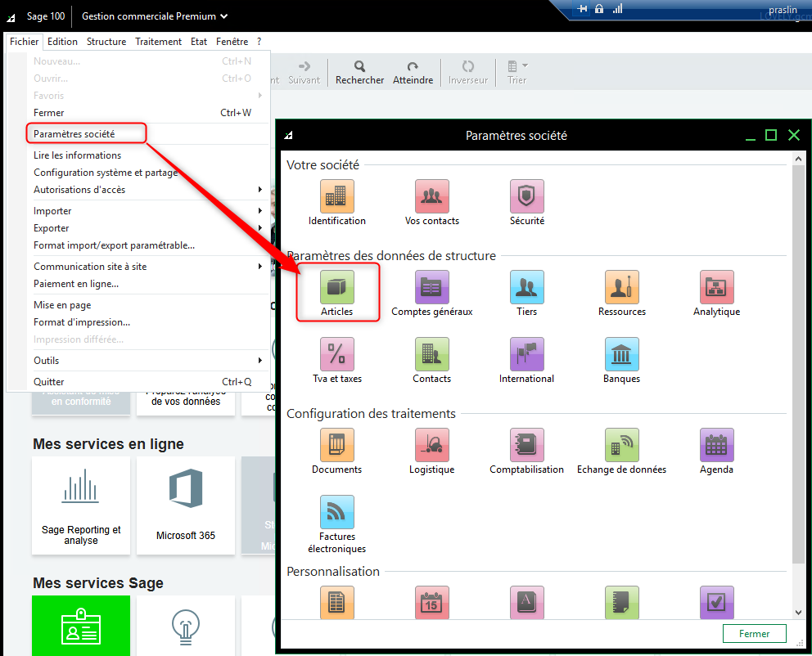Click the Atteindre toolbar icon
Screen dimensions: 812x656
pos(413,73)
